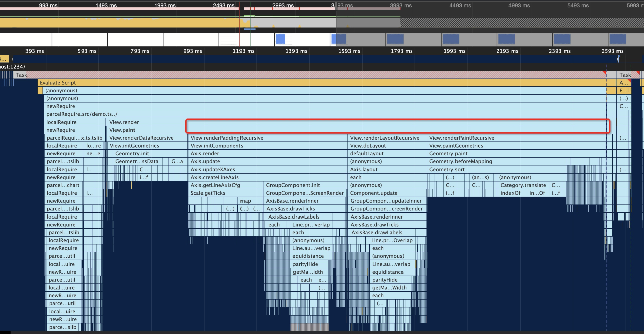This screenshot has height=334, width=644.
Task: Click the Axis.render frame
Action: point(268,154)
